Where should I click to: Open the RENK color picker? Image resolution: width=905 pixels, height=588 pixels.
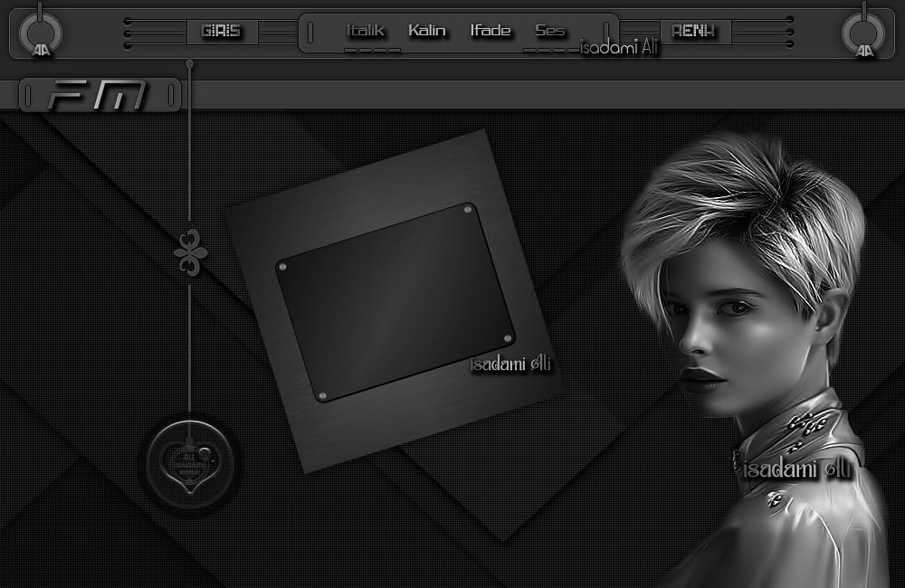pos(695,31)
